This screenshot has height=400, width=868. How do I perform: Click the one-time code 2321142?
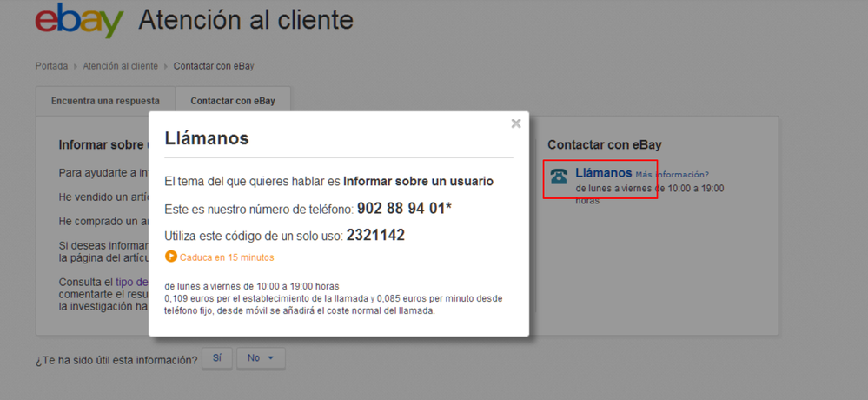tap(375, 235)
